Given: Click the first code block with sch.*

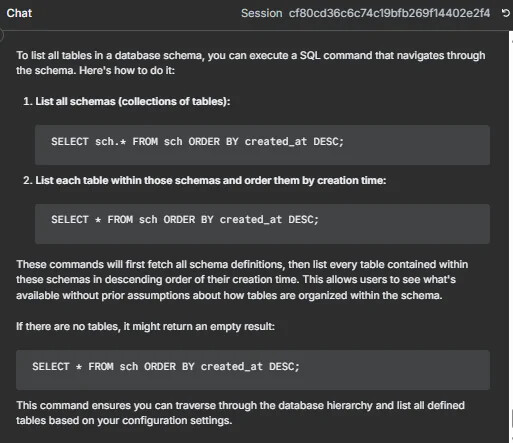Looking at the screenshot, I should coord(262,145).
